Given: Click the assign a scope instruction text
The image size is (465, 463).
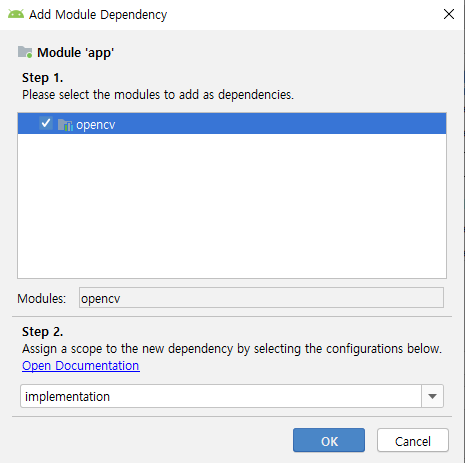Looking at the screenshot, I should click(232, 349).
